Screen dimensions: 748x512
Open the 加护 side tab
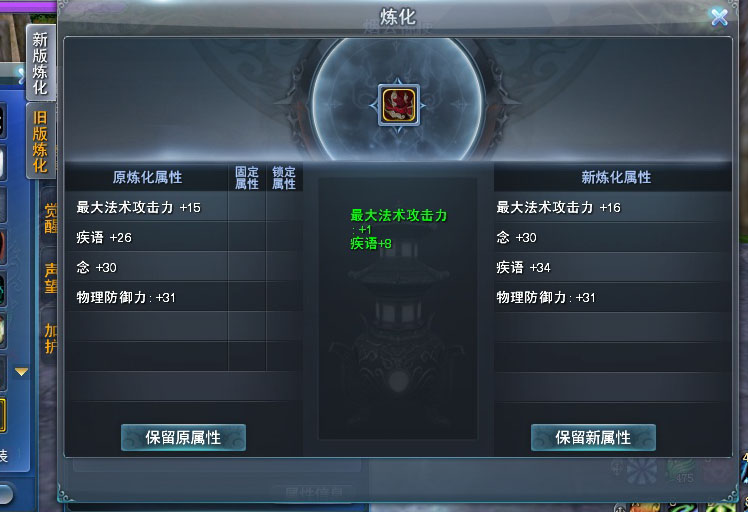(50, 337)
